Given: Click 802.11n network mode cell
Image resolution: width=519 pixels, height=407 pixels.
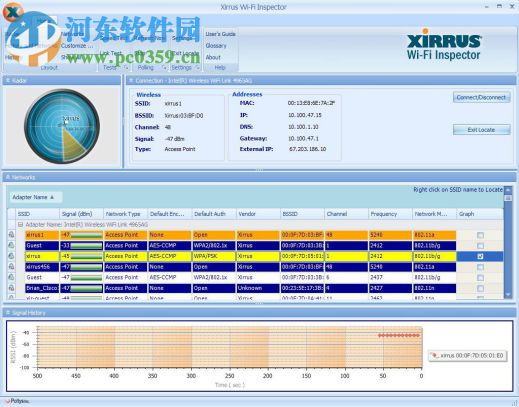Looking at the screenshot, I should (x=434, y=288).
